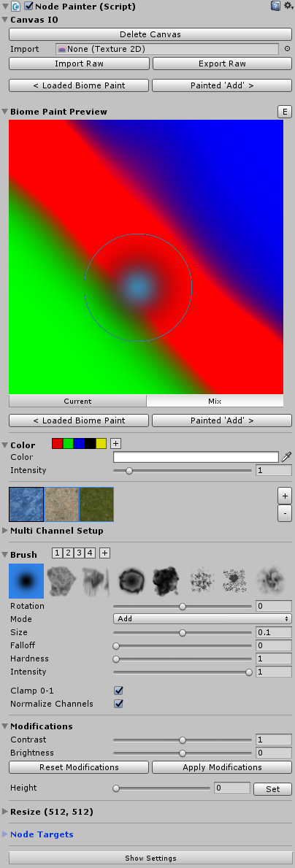Disable the Clamp 0-1 checkbox
The image size is (295, 868).
click(118, 691)
